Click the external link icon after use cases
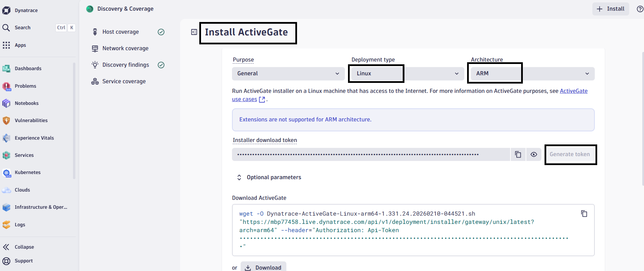Viewport: 644px width, 271px height. pyautogui.click(x=262, y=99)
